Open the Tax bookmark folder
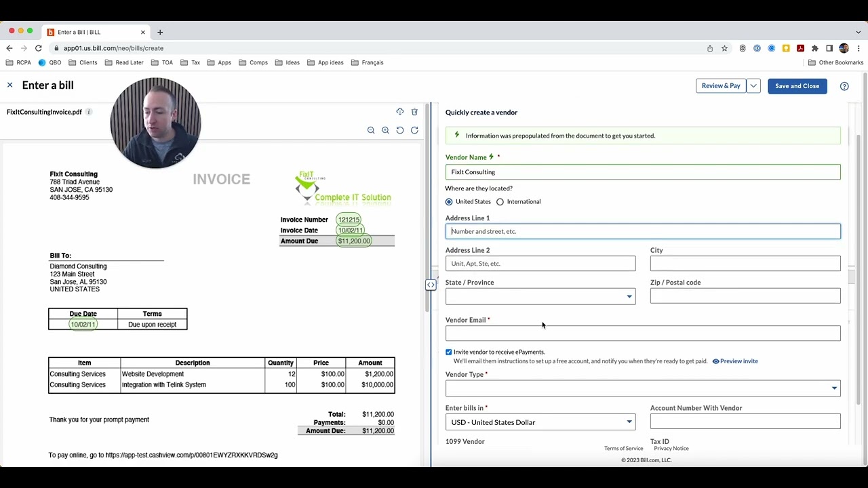868x488 pixels. pos(190,62)
